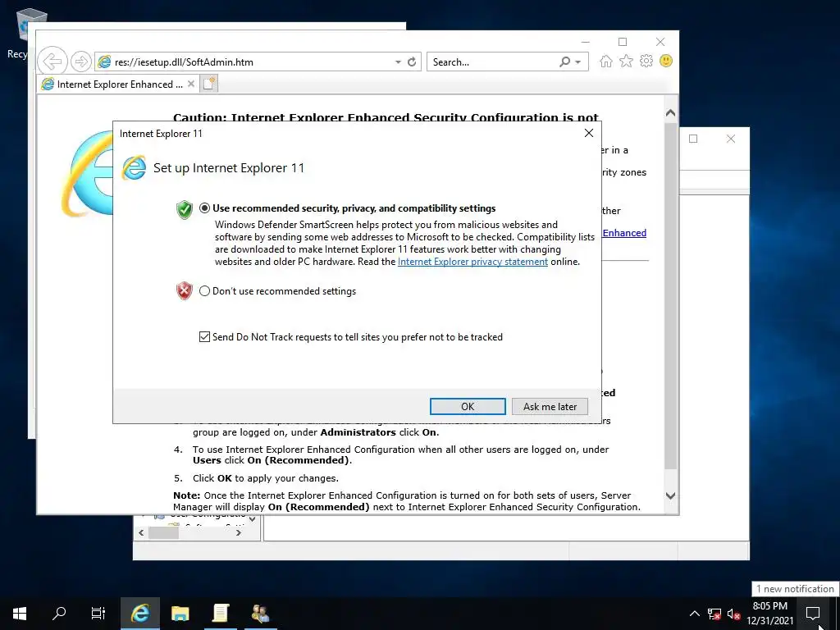Minimize the Internet Explorer window
The height and width of the screenshot is (630, 840).
(x=586, y=42)
